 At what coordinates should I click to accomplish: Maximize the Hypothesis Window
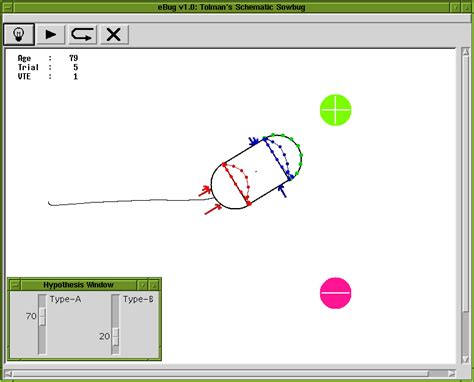[154, 285]
